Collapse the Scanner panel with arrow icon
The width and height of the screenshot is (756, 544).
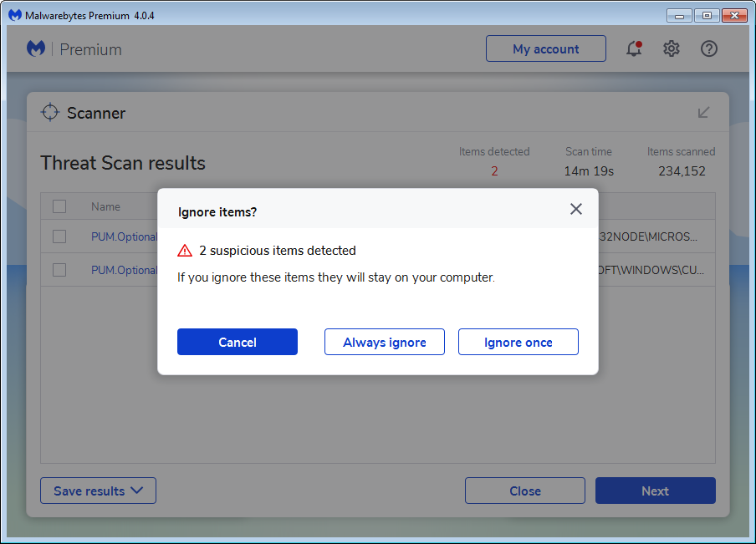coord(704,113)
